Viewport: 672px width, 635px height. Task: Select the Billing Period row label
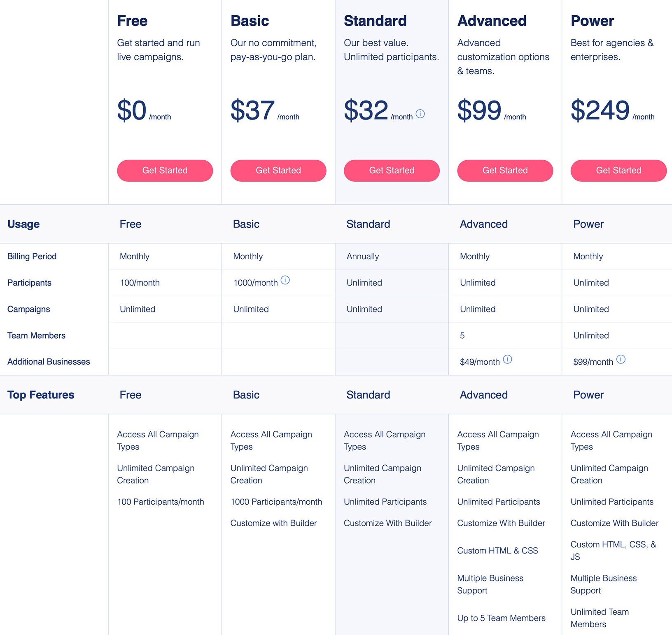32,256
